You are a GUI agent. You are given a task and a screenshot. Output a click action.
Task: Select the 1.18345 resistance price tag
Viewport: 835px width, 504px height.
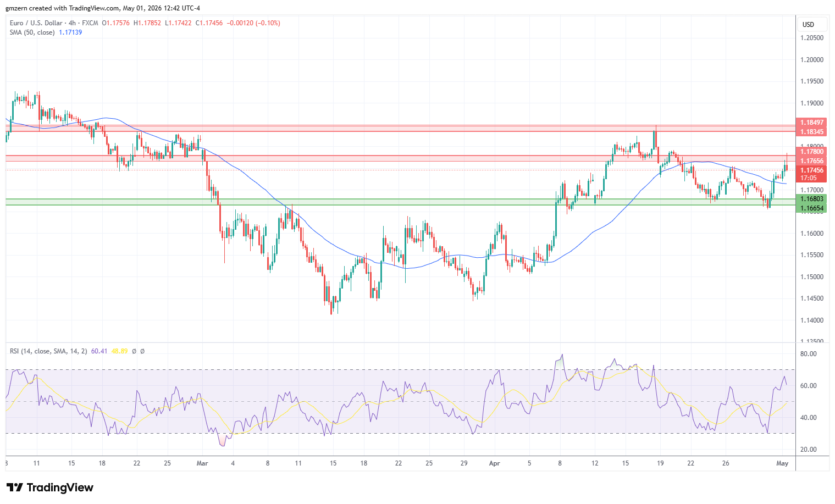[x=811, y=132]
